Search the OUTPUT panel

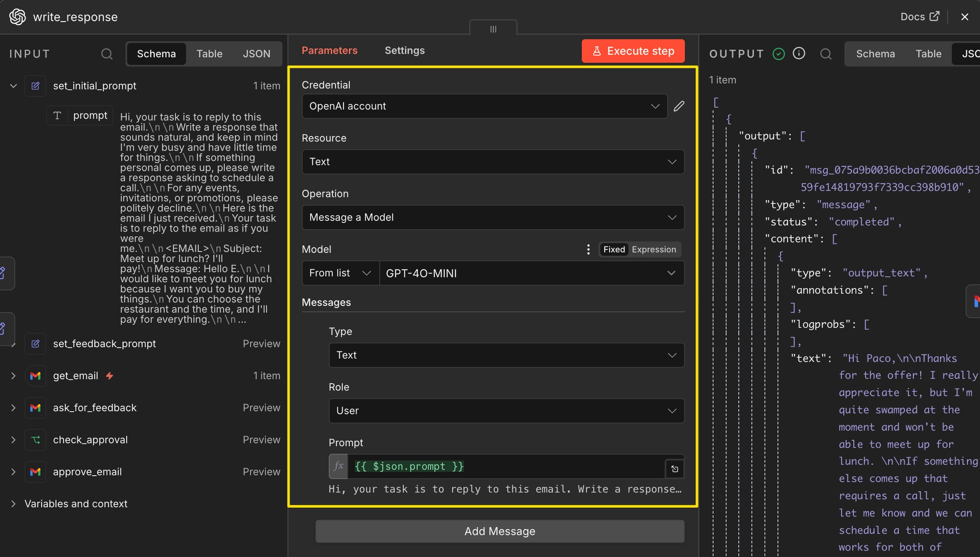[x=826, y=54]
